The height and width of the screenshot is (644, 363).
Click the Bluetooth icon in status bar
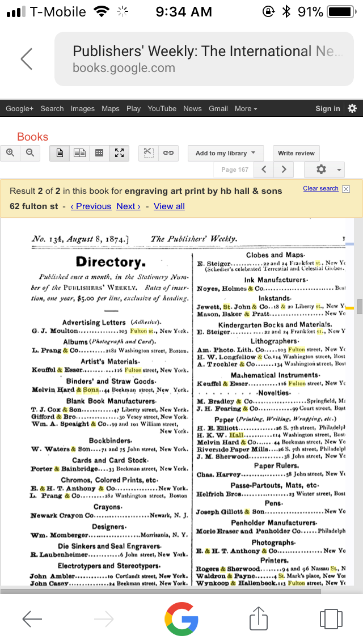click(286, 11)
